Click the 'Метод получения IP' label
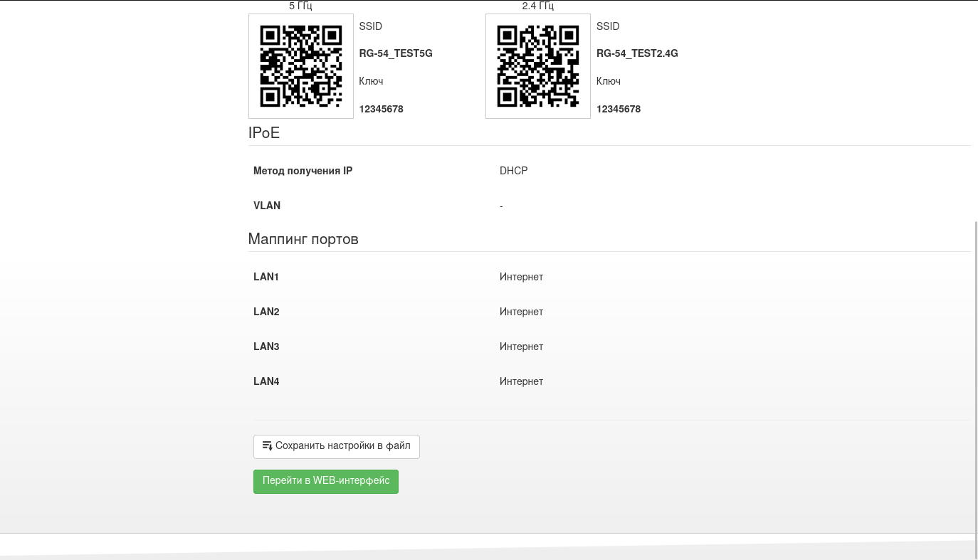 pyautogui.click(x=303, y=171)
